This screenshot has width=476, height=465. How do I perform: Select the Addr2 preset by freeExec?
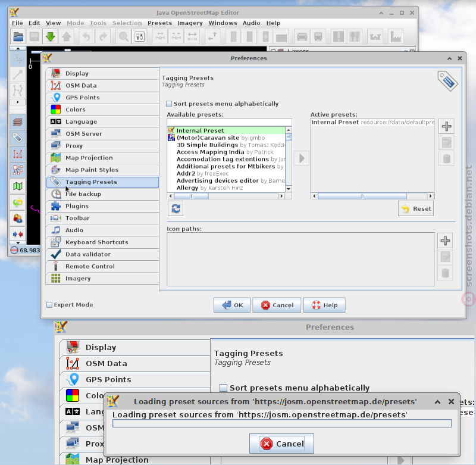pyautogui.click(x=226, y=173)
